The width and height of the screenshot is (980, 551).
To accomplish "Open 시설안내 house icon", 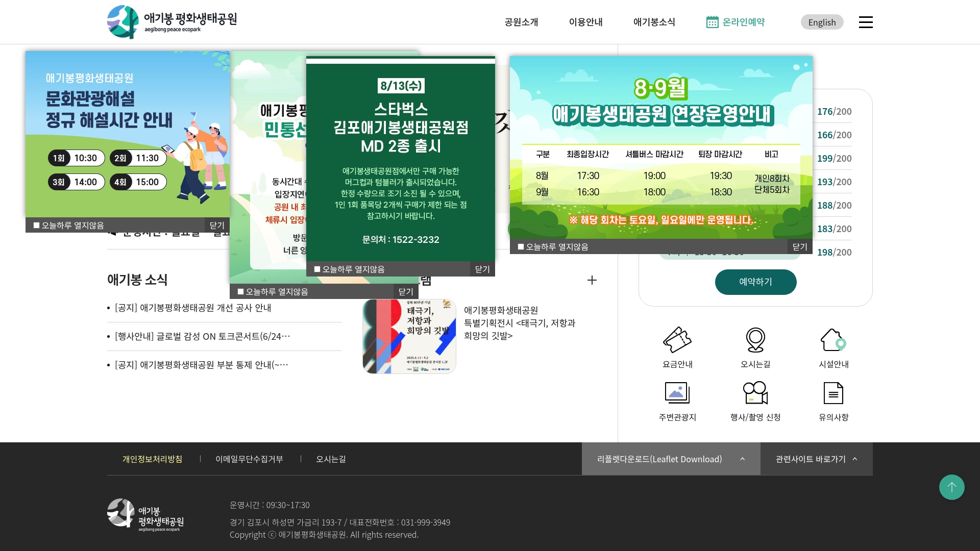I will coord(834,340).
